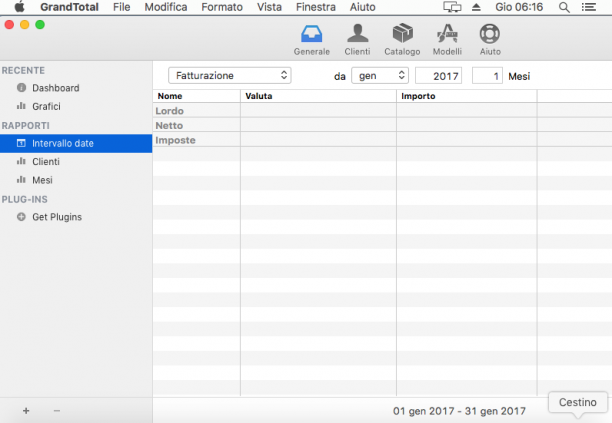Minimize the window with yellow button
Image resolution: width=612 pixels, height=423 pixels.
click(x=25, y=25)
